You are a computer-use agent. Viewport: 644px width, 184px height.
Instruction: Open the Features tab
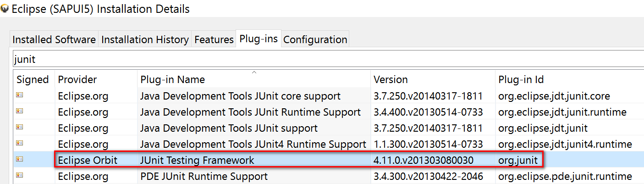pyautogui.click(x=214, y=39)
